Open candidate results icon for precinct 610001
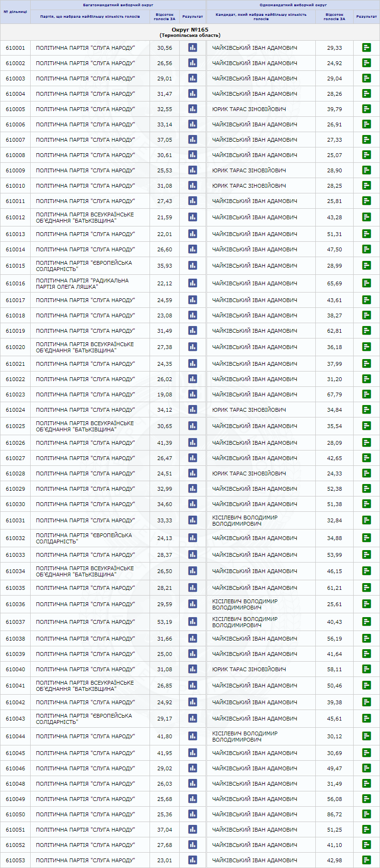The height and width of the screenshot is (868, 380). pyautogui.click(x=367, y=47)
